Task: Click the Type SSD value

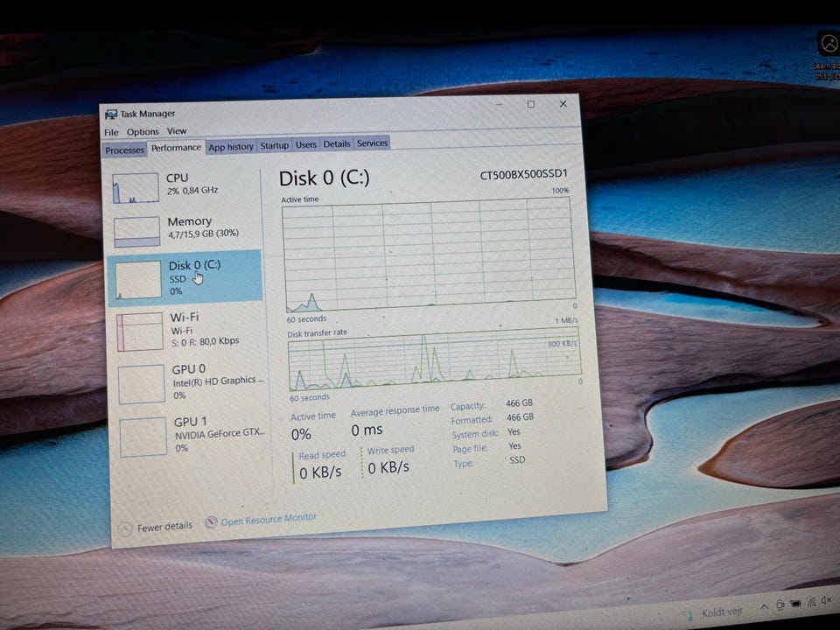Action: (x=517, y=460)
